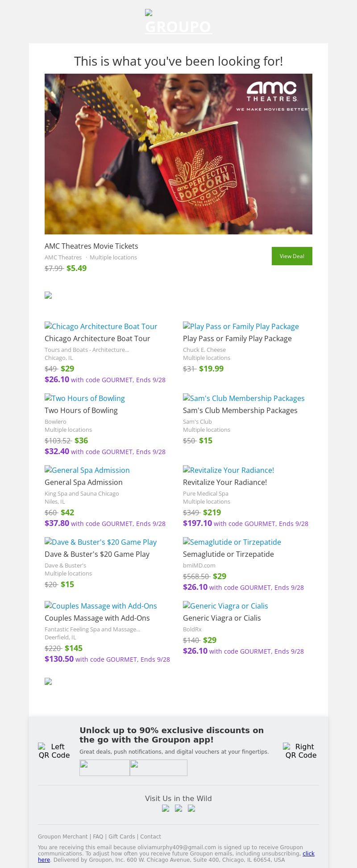Open the third social media icon
Viewport: 357px width, 868px height.
[x=191, y=808]
